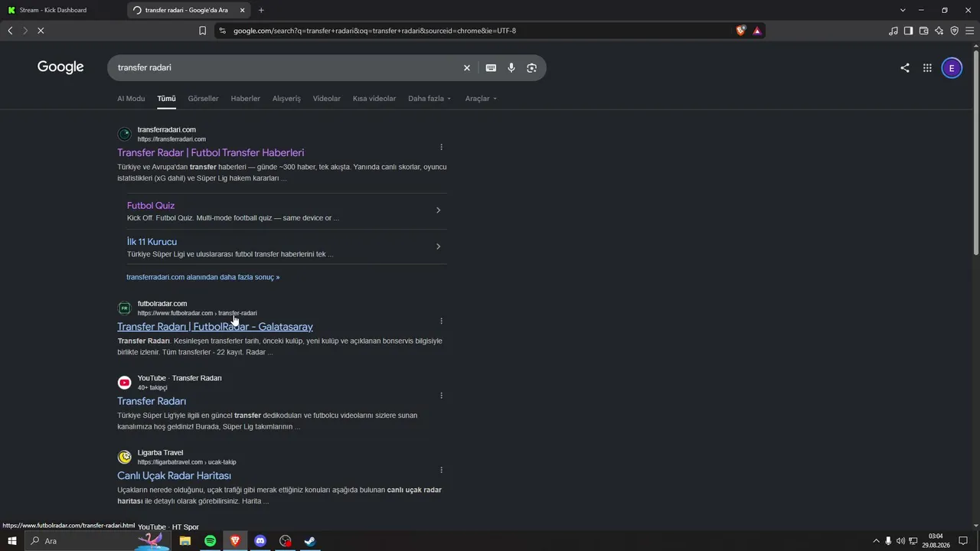Open the Futbol Quiz sitelink
Screen dimensions: 980x551
pos(151,206)
